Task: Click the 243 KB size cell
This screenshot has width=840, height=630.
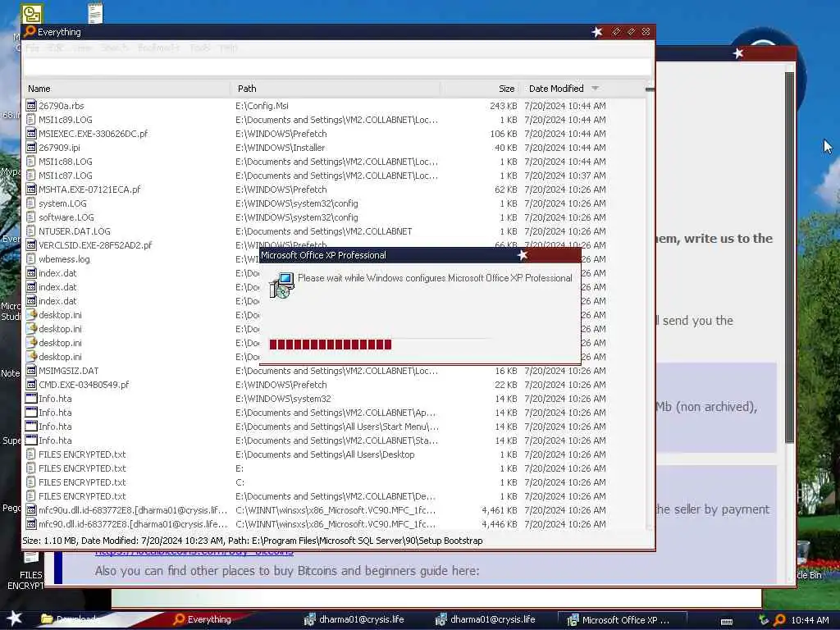Action: (x=503, y=106)
